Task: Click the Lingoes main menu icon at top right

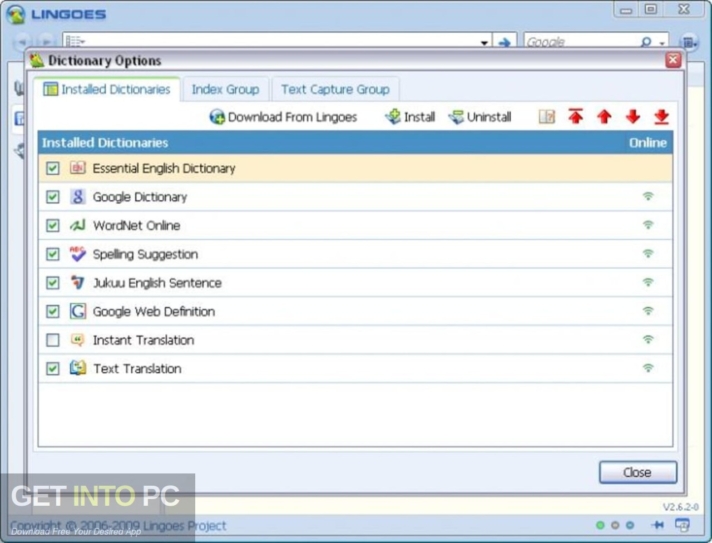Action: coord(689,42)
